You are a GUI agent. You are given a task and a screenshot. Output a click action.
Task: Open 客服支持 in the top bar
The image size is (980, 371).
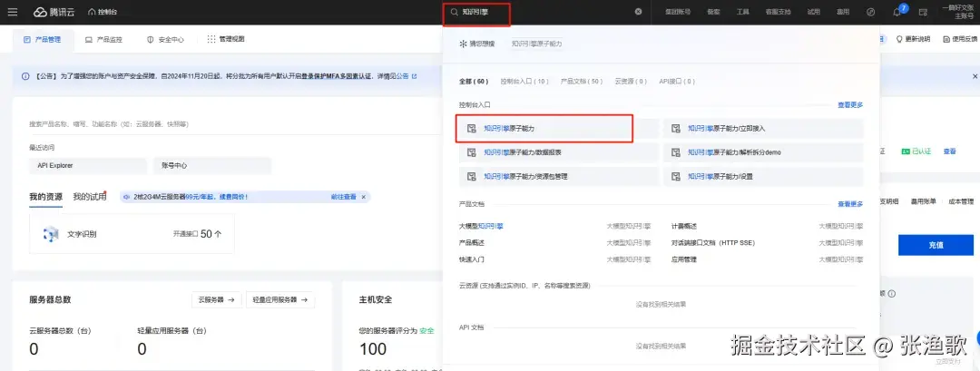[x=779, y=12]
